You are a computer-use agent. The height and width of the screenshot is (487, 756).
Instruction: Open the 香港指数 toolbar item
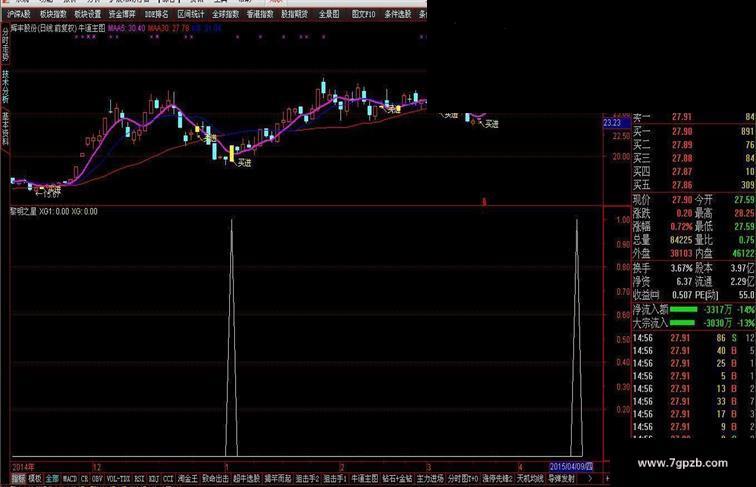pos(260,14)
